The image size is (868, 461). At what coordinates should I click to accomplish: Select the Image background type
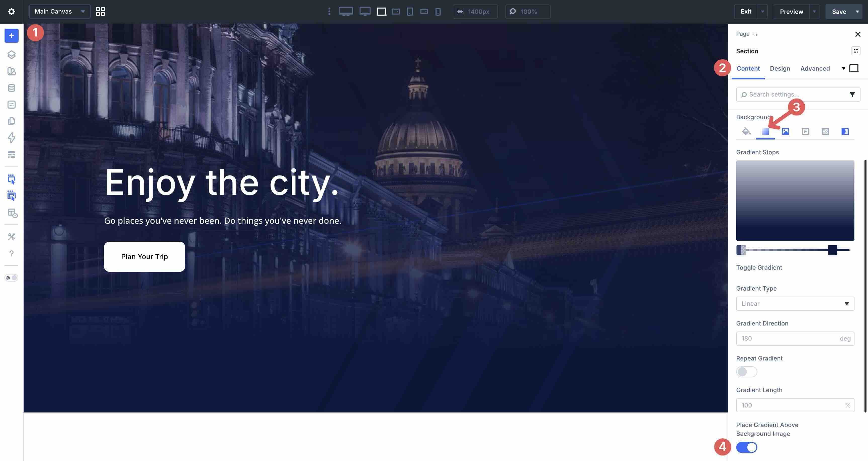[x=786, y=131]
